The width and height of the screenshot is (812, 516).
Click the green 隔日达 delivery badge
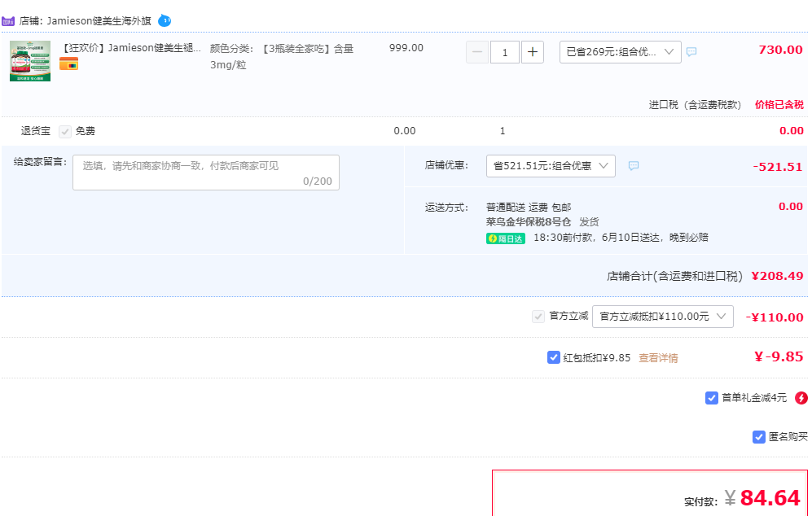click(506, 238)
